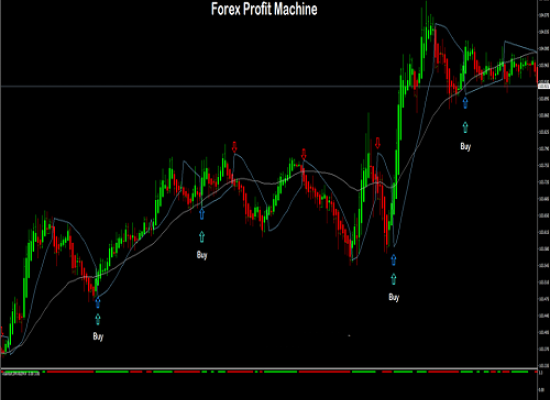Select the rightmost Buy text label
The width and height of the screenshot is (550, 400).
[x=465, y=147]
